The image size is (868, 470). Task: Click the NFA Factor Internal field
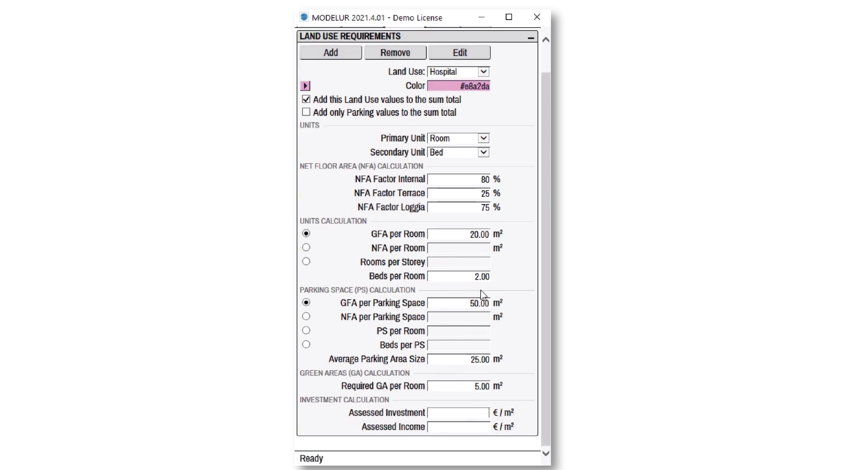pyautogui.click(x=459, y=179)
